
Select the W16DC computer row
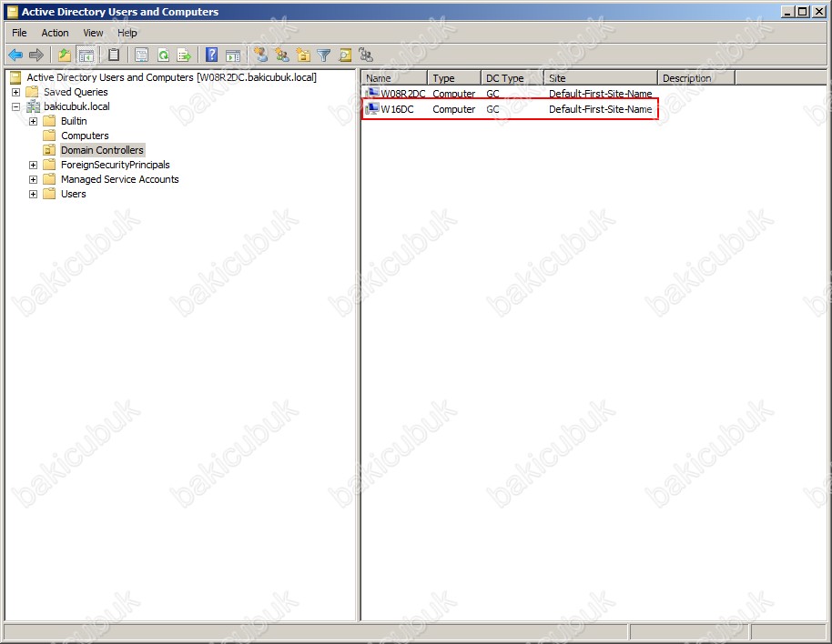click(x=510, y=109)
